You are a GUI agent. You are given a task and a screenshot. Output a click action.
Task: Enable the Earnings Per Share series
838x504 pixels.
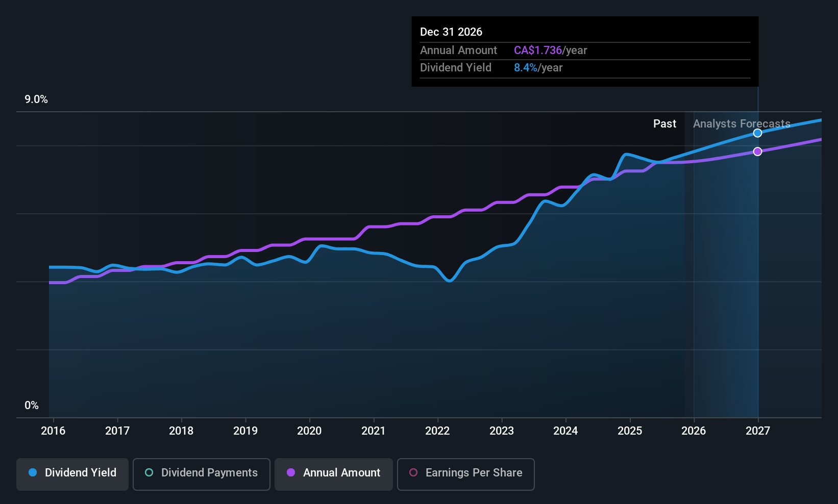465,473
